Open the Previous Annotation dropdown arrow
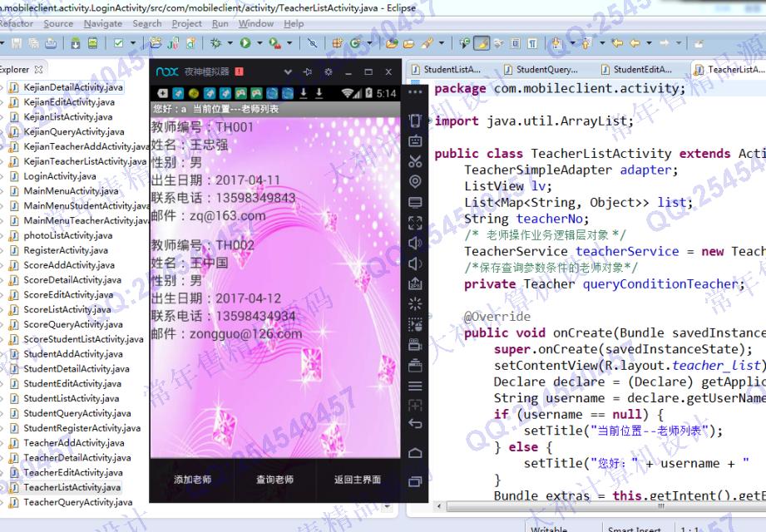Viewport: 766px width, 532px height. coord(602,43)
